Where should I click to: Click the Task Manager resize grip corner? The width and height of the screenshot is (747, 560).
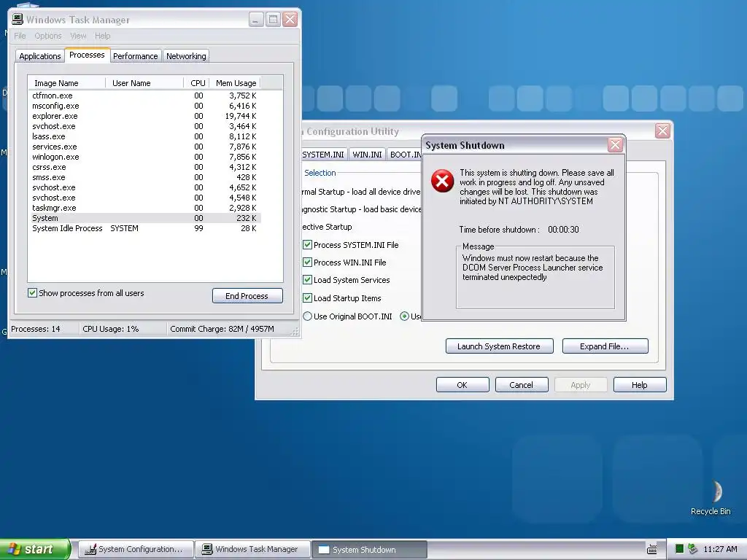click(x=295, y=332)
